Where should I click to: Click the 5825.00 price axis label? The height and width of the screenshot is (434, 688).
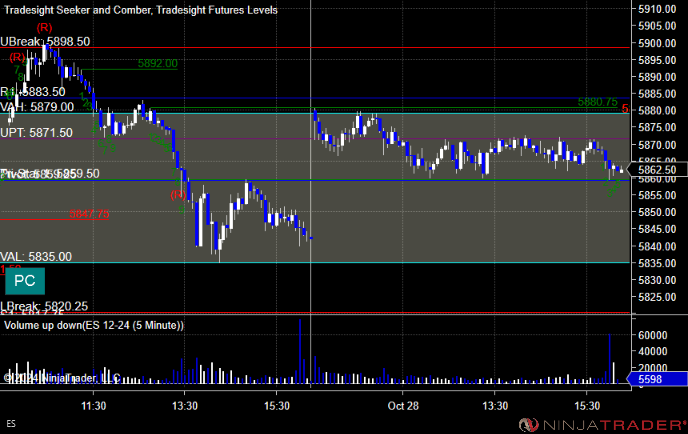click(657, 297)
